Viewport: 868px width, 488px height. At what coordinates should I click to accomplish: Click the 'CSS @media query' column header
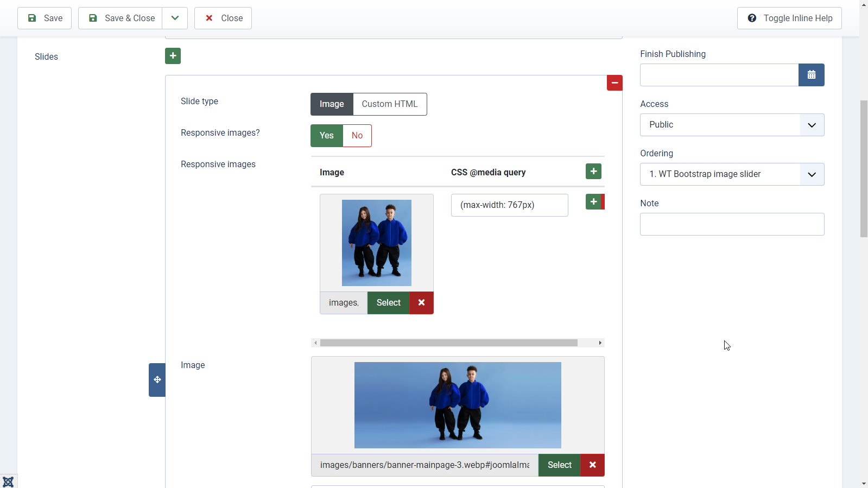pos(489,172)
